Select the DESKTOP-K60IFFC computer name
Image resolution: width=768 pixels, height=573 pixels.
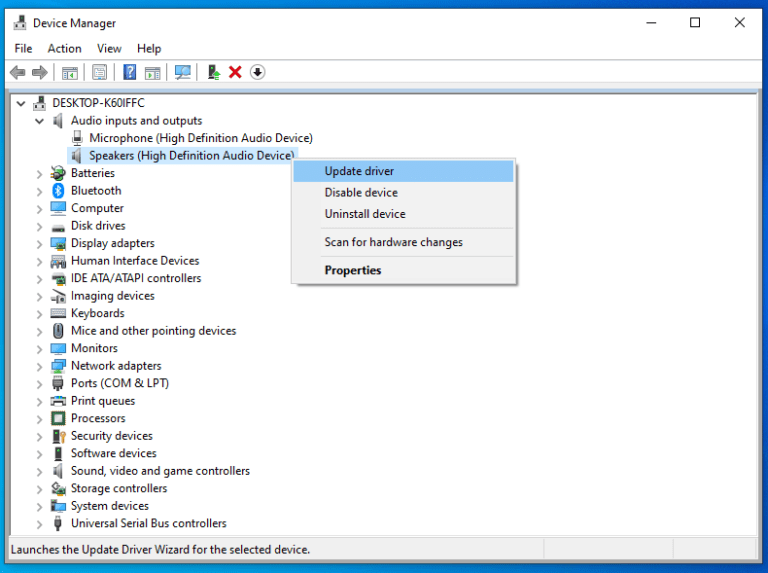98,103
